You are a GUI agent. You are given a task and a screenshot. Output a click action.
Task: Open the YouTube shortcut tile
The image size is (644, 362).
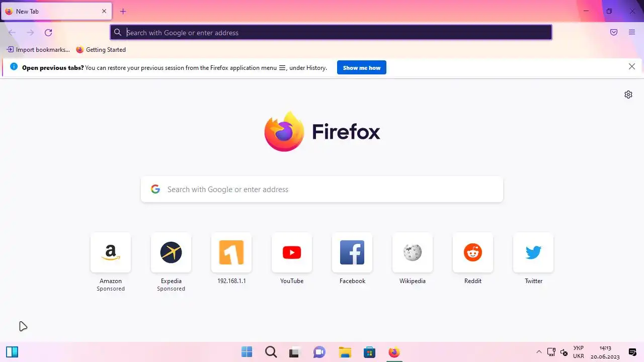292,252
